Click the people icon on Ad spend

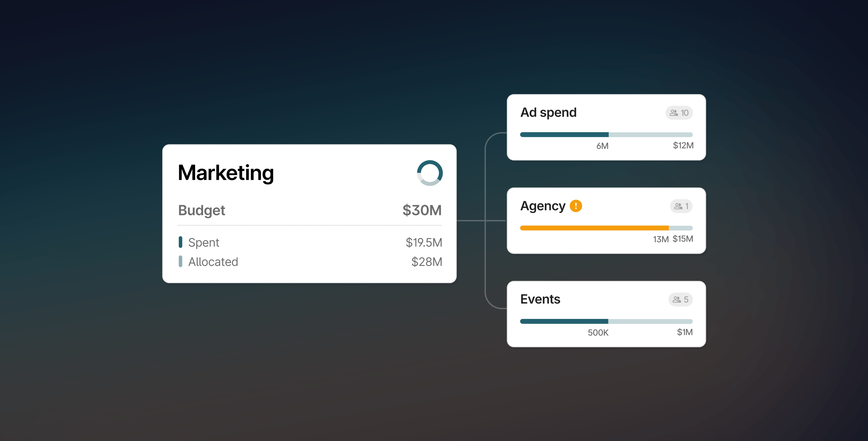tap(673, 113)
